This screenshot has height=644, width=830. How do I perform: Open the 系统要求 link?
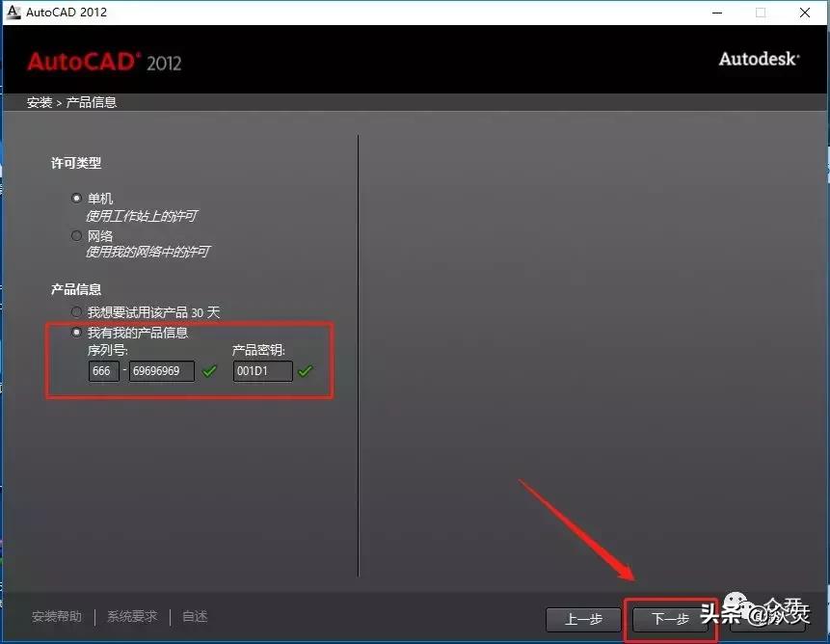(131, 616)
